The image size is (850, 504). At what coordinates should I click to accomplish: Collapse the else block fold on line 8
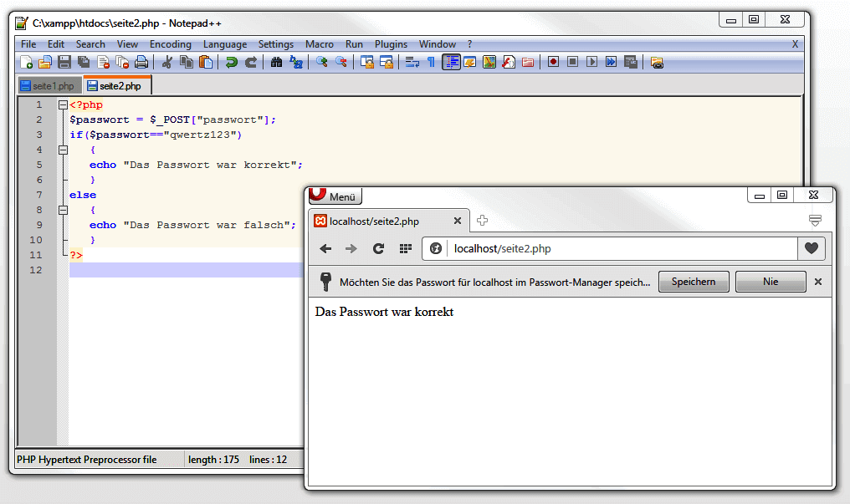point(63,211)
